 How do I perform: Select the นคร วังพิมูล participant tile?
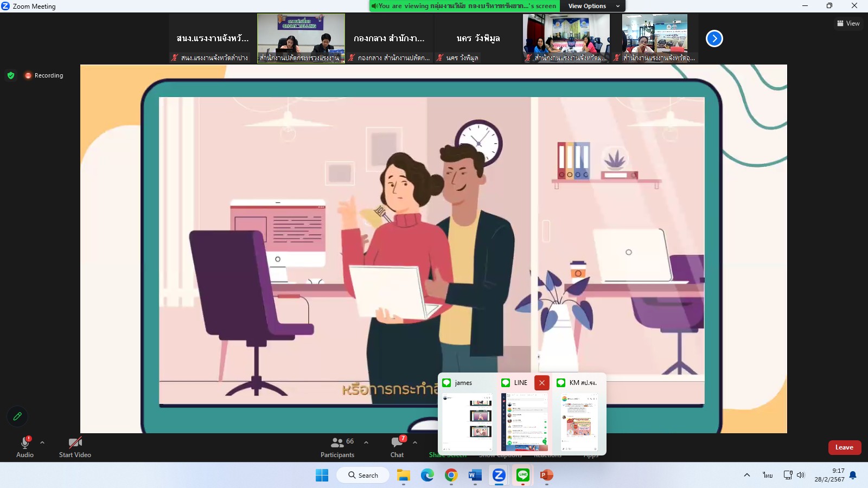(478, 38)
